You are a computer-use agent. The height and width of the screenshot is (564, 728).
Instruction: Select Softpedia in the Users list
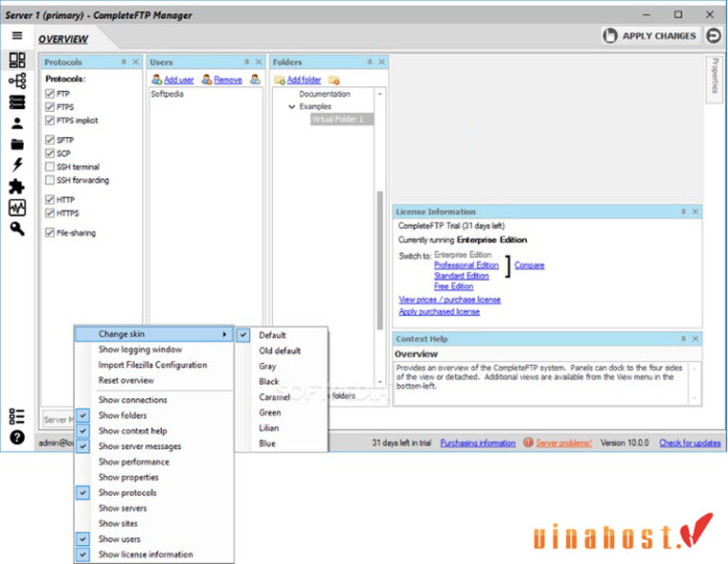(x=167, y=95)
